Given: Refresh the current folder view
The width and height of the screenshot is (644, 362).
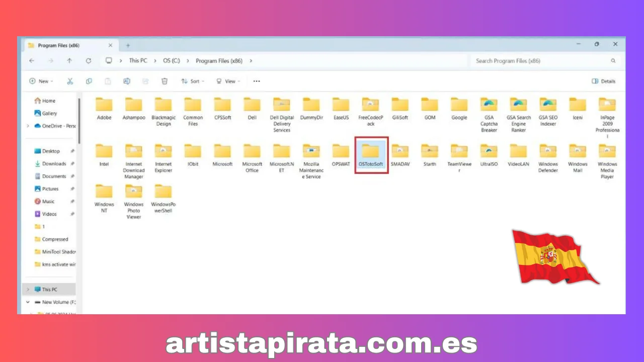Looking at the screenshot, I should coord(89,61).
